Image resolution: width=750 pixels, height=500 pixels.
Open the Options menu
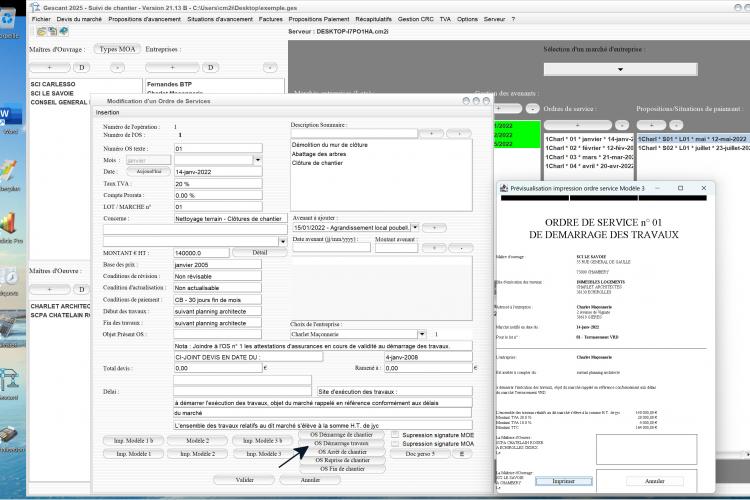coord(467,19)
